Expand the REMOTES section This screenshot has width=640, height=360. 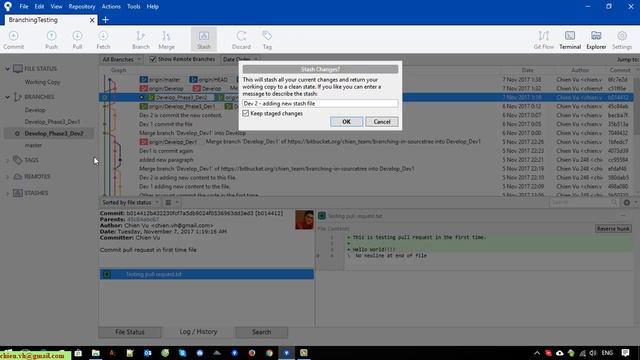coord(7,177)
